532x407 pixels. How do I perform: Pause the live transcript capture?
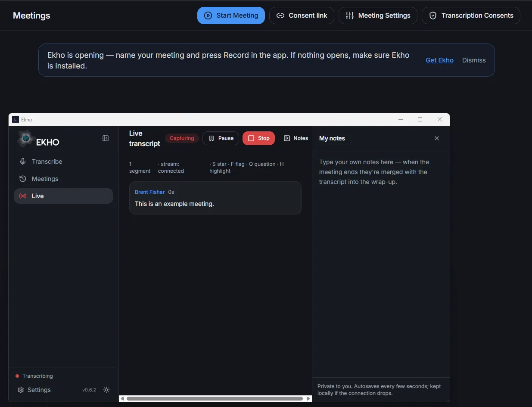(221, 138)
